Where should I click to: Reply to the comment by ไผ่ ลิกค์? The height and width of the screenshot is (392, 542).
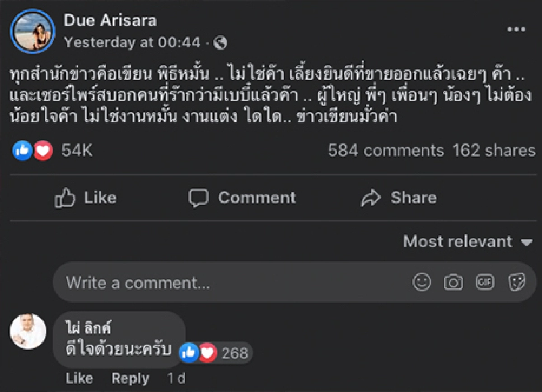(x=131, y=378)
